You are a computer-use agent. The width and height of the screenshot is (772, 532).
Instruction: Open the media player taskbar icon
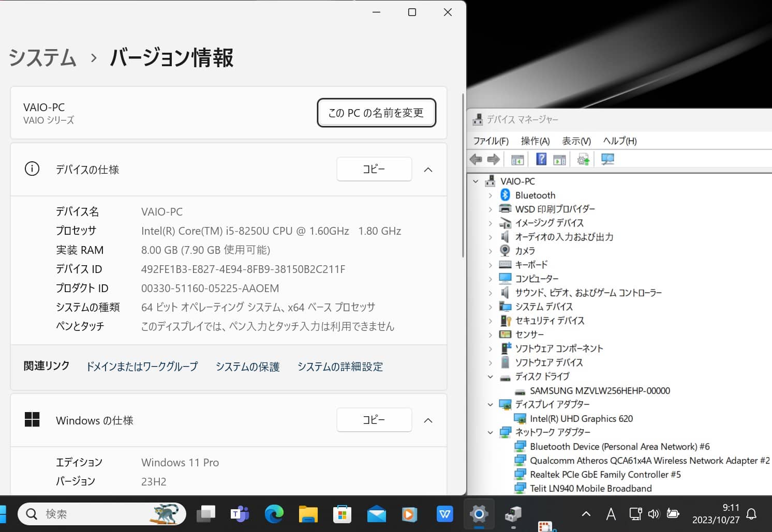coord(410,514)
